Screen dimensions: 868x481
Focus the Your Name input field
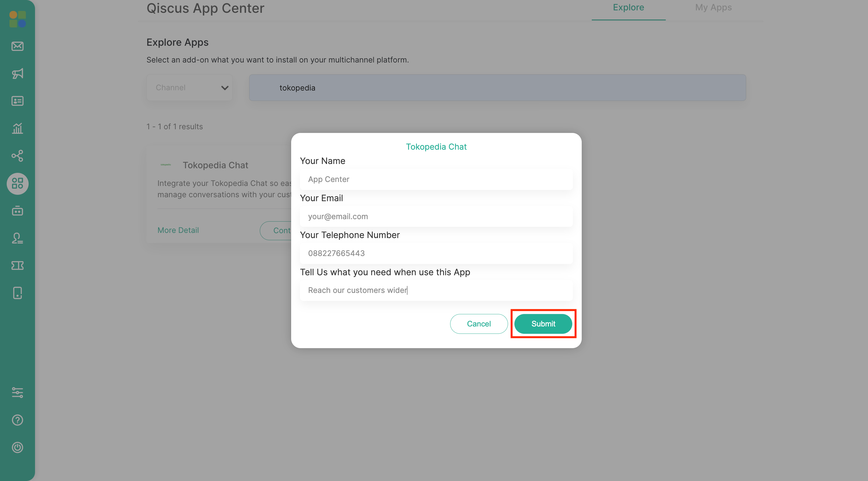click(x=436, y=179)
